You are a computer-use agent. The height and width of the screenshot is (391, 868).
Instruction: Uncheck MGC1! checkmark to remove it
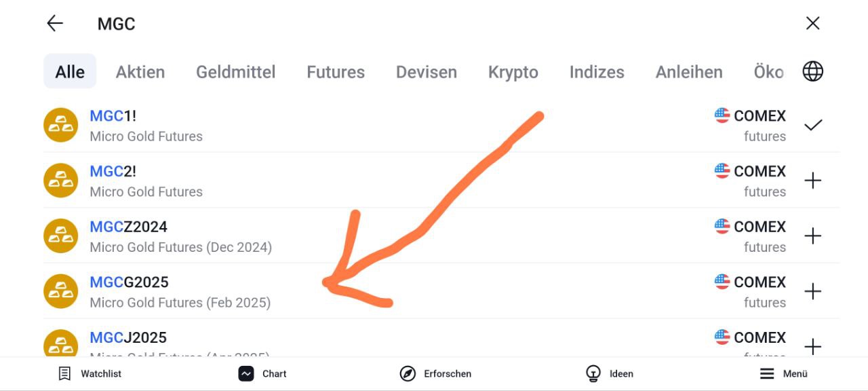812,126
